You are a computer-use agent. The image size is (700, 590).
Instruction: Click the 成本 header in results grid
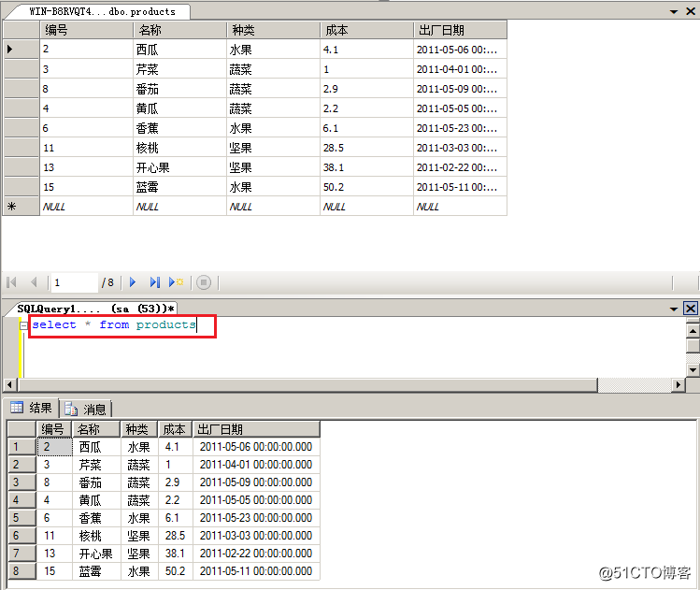[175, 429]
